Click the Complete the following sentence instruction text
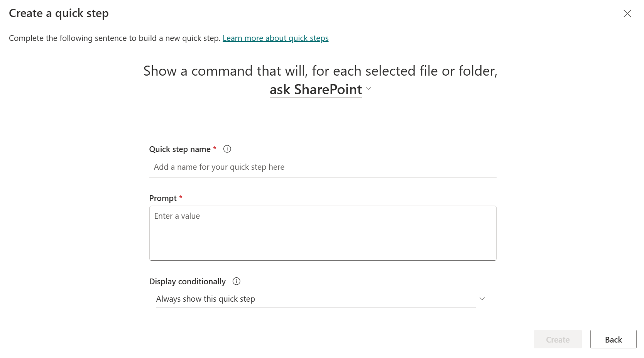The height and width of the screenshot is (358, 644). click(115, 38)
